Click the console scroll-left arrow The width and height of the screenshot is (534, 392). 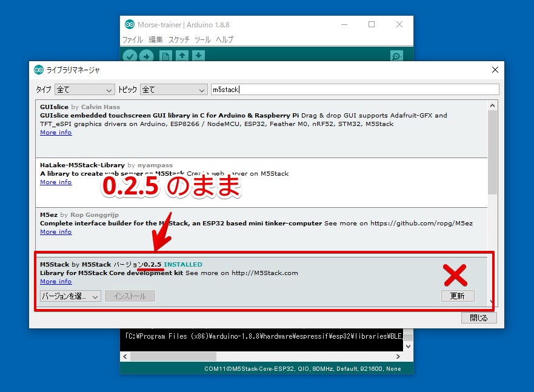[x=125, y=357]
